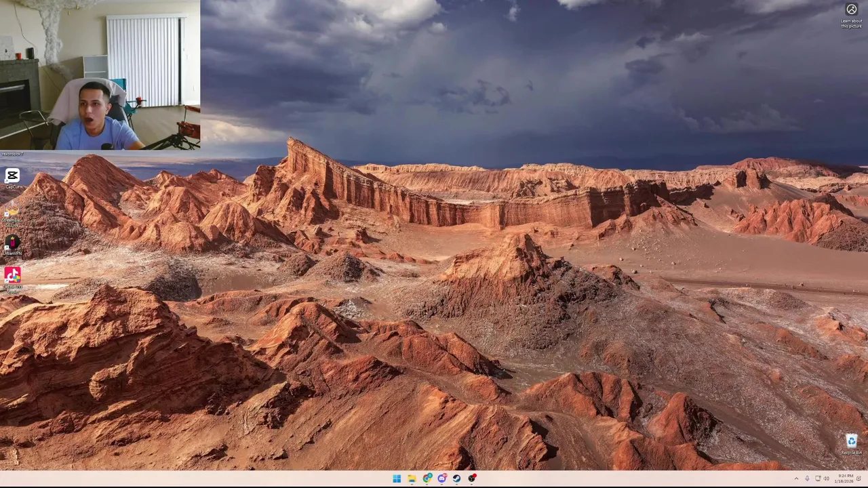Show hidden system tray icons
Viewport: 868px width, 488px height.
(x=797, y=479)
